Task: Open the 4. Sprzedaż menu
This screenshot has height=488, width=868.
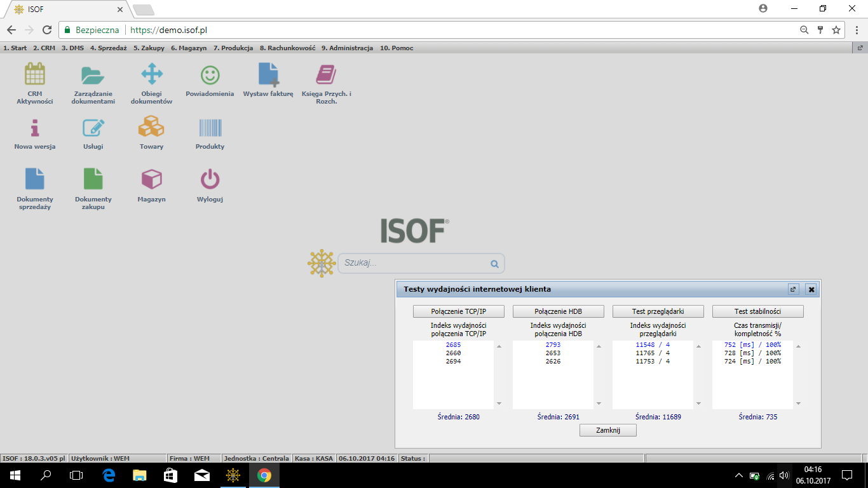Action: pos(108,48)
